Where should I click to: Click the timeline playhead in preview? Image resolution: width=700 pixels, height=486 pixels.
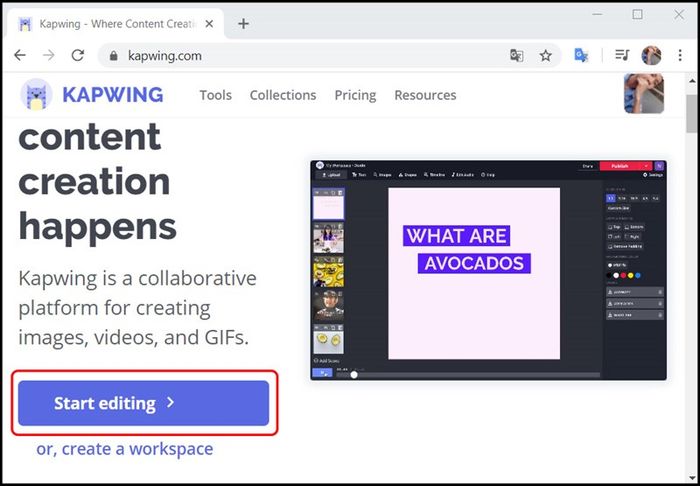[x=354, y=374]
